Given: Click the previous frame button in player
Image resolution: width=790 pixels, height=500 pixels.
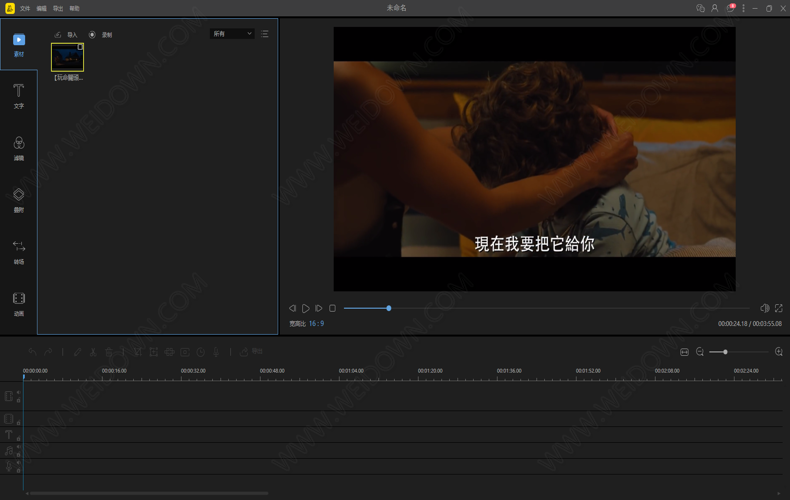Looking at the screenshot, I should 292,308.
